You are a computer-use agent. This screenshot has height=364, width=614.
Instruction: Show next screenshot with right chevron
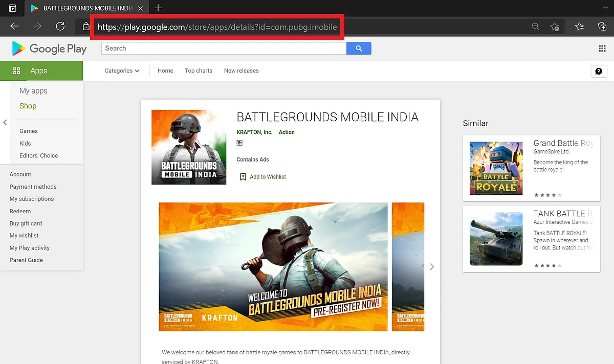(432, 267)
